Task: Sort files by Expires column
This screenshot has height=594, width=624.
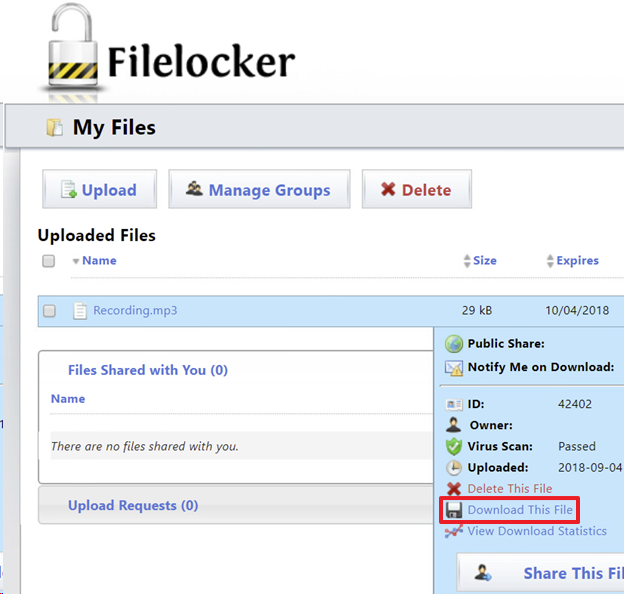Action: [576, 261]
